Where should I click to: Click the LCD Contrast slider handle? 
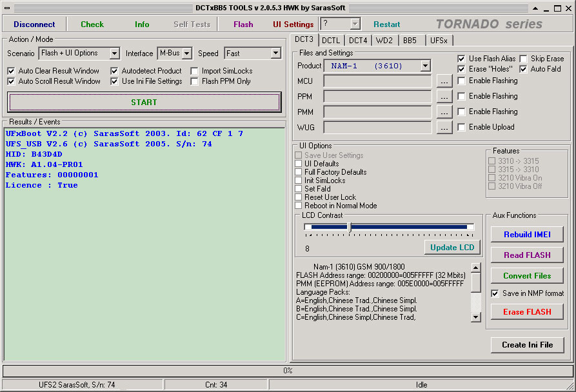point(350,227)
